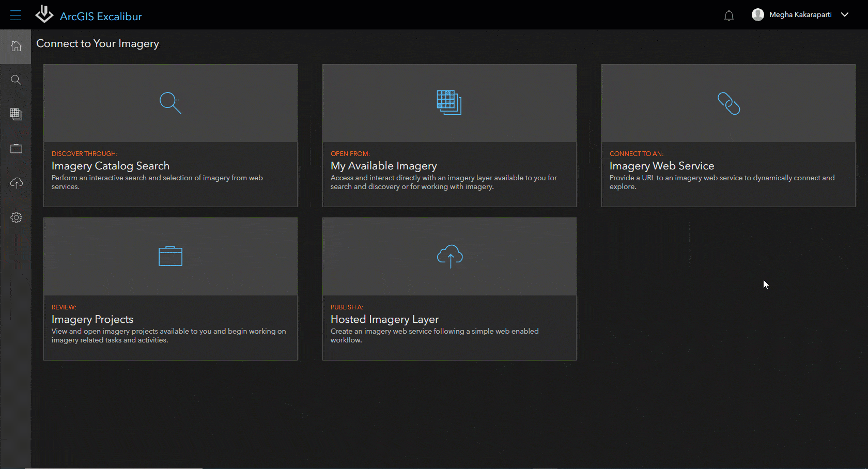Click the cloud upload icon on Hosted Imagery Layer card
The image size is (868, 469).
pyautogui.click(x=450, y=256)
